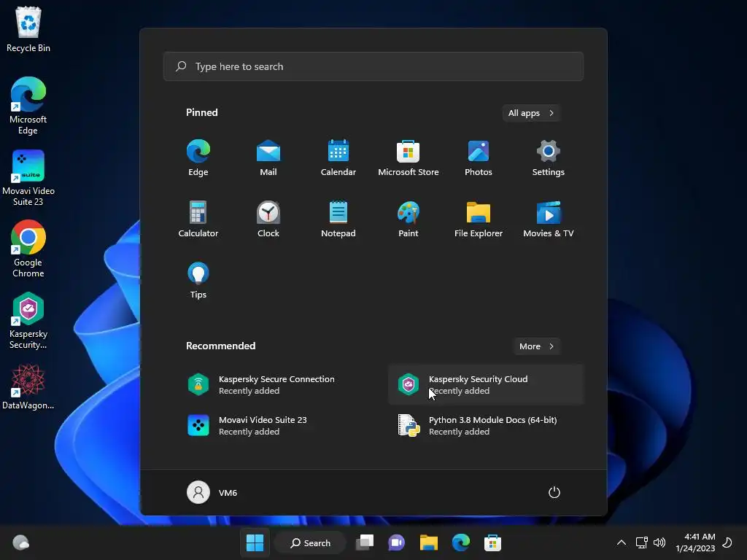This screenshot has width=747, height=560.
Task: Open File Explorer in pinned apps
Action: (479, 219)
